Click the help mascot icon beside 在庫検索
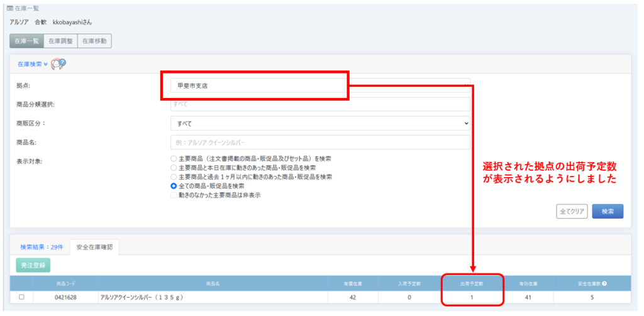 tap(58, 64)
